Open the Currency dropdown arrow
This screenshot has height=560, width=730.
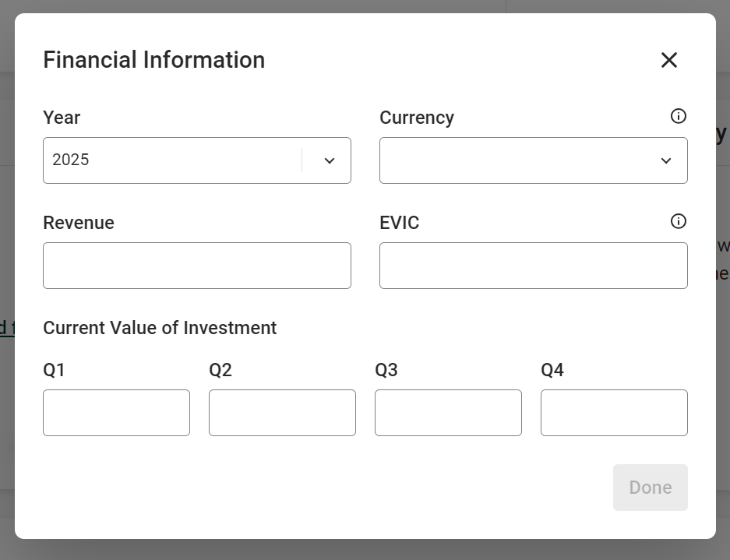[666, 160]
